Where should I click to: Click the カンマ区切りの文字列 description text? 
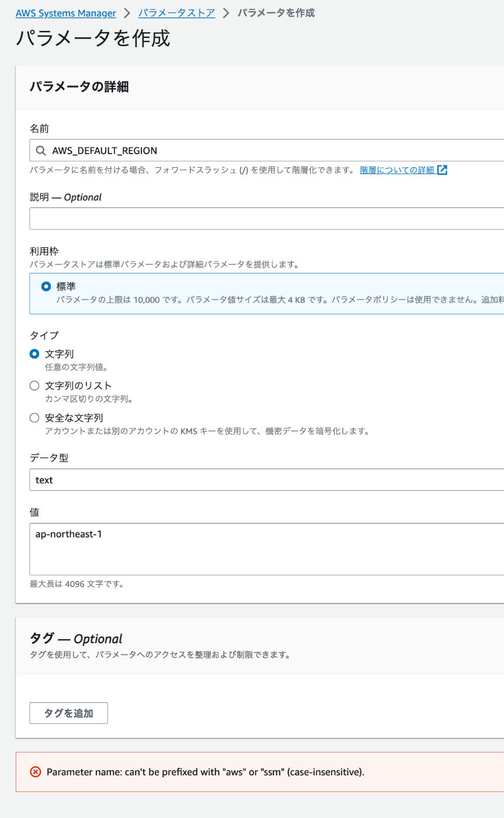point(89,400)
